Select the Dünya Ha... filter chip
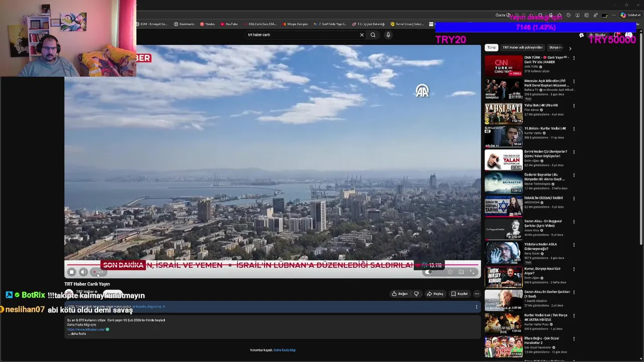 coord(555,47)
